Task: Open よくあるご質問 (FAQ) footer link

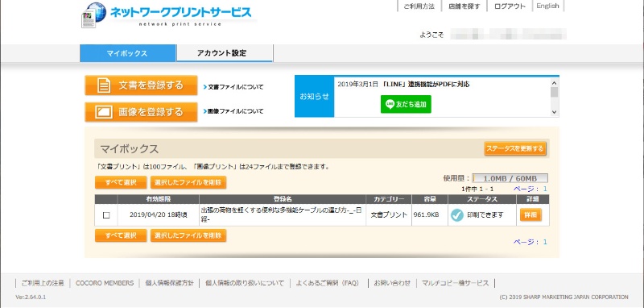Action: click(328, 283)
